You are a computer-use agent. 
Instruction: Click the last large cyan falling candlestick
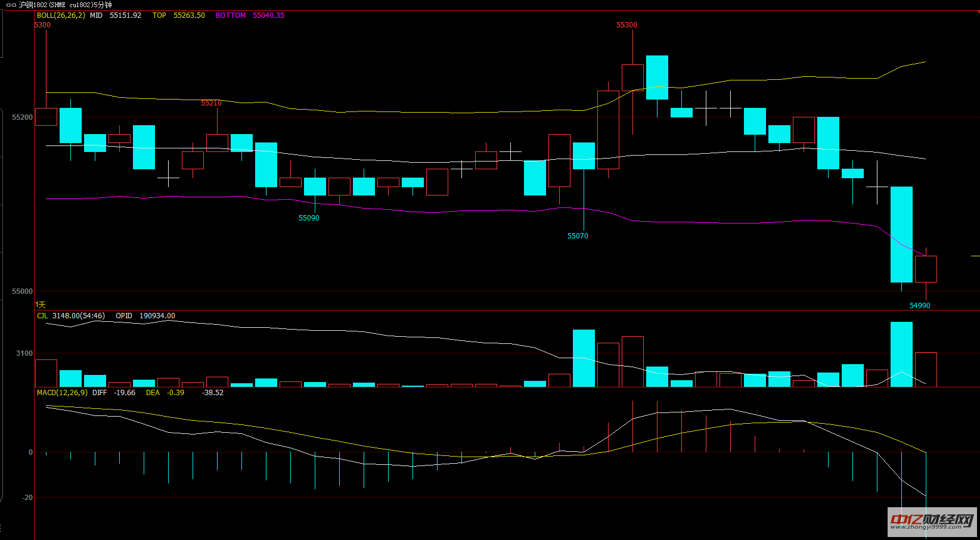[901, 234]
